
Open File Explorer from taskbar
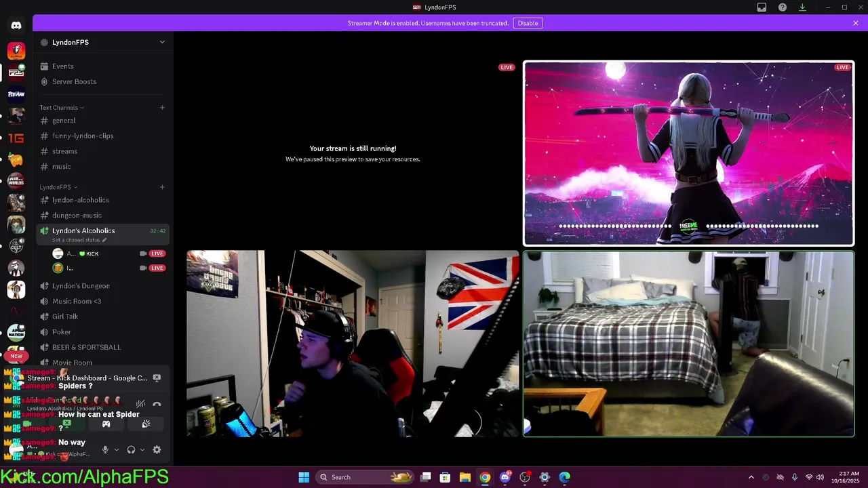tap(465, 477)
